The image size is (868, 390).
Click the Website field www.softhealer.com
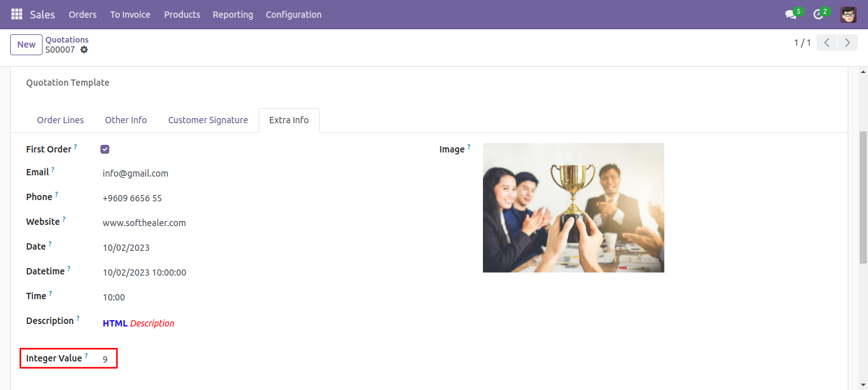(x=144, y=223)
